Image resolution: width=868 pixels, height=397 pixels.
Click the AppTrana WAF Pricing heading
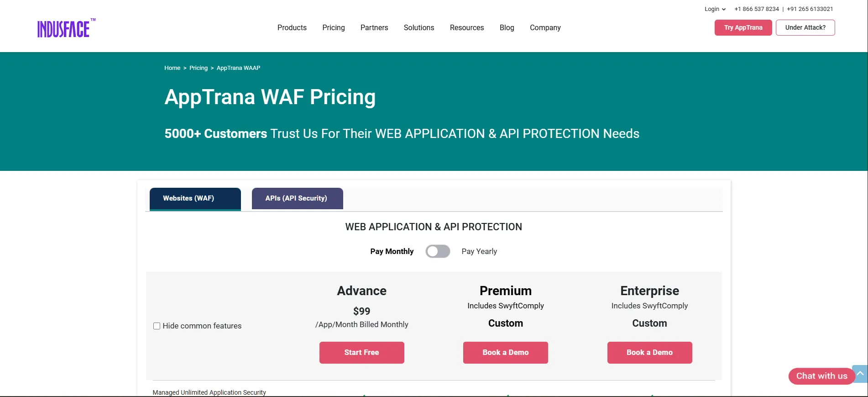(x=270, y=97)
